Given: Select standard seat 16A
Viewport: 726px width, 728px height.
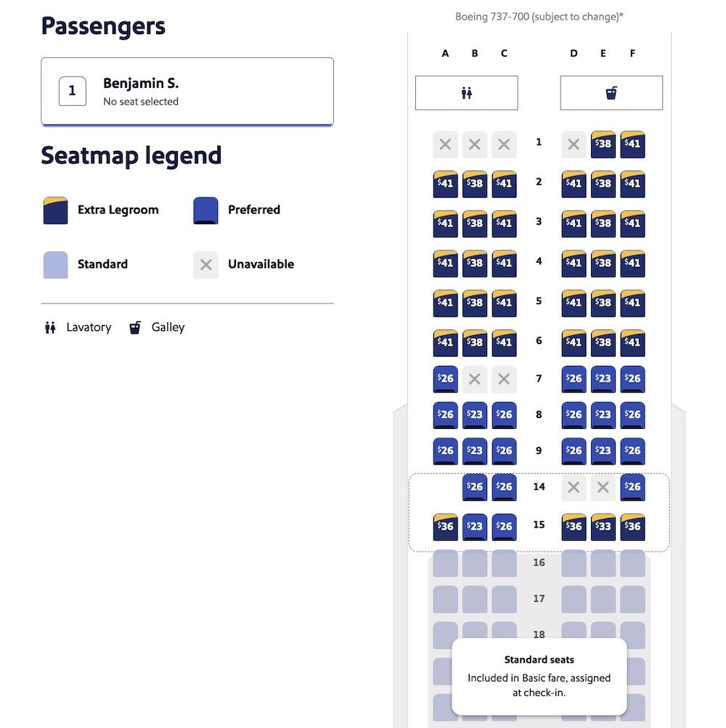Looking at the screenshot, I should (446, 563).
